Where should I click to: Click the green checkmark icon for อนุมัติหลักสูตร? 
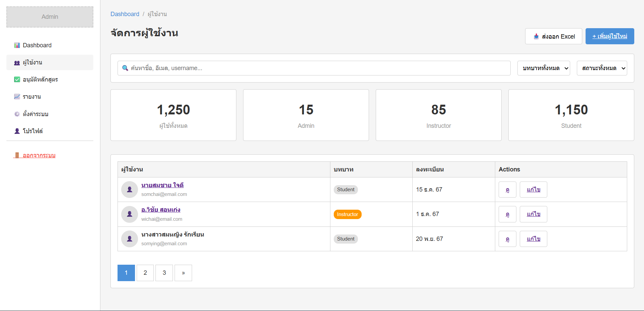(17, 80)
